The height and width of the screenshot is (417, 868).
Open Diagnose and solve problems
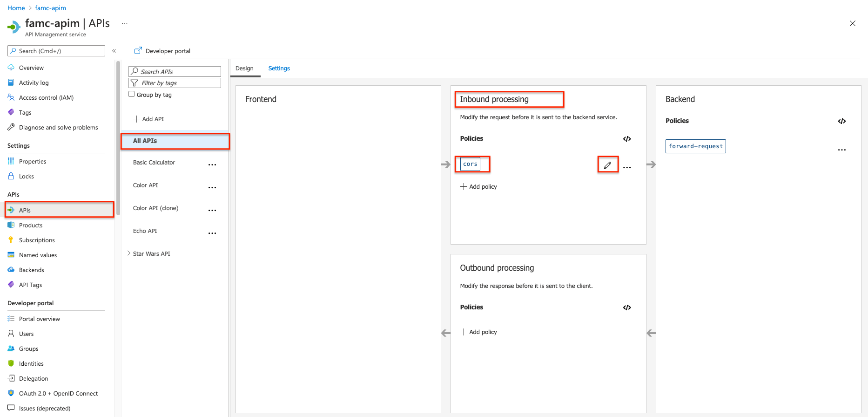coord(58,127)
